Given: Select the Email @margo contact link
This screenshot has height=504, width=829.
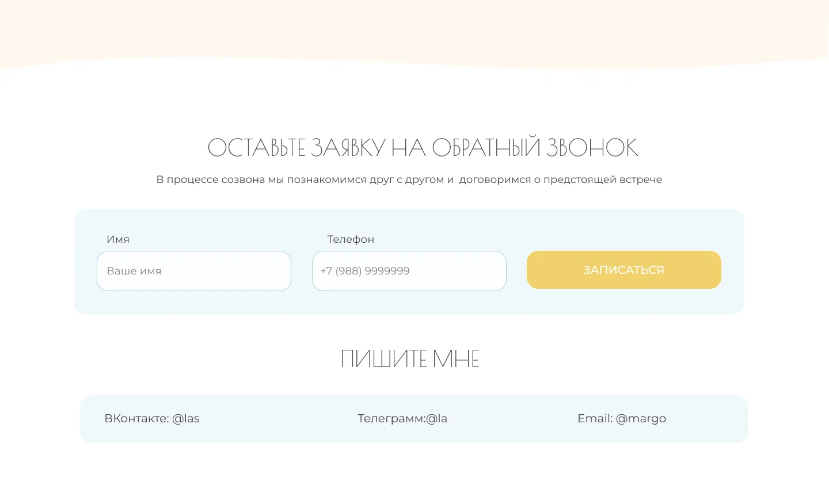Looking at the screenshot, I should pyautogui.click(x=621, y=418).
